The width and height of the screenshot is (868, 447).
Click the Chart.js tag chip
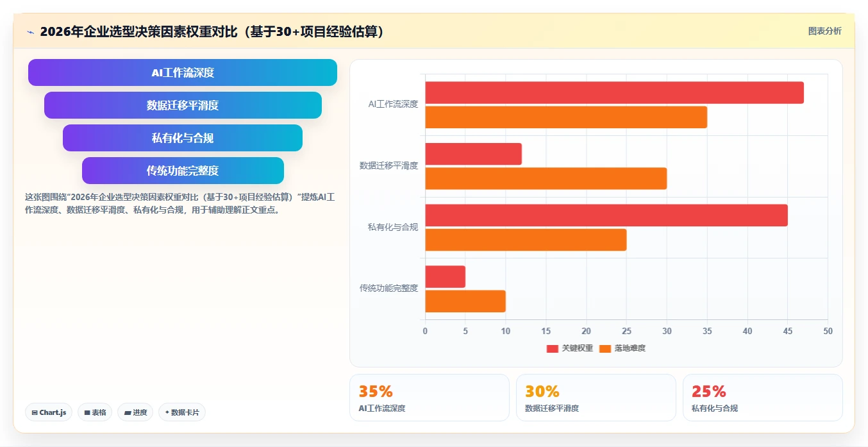point(49,412)
